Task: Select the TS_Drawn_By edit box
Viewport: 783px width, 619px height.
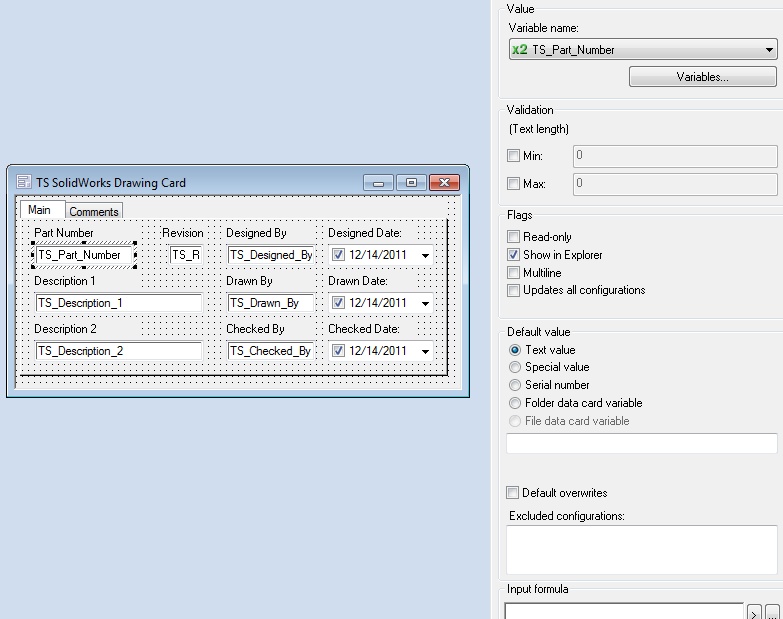Action: (270, 303)
